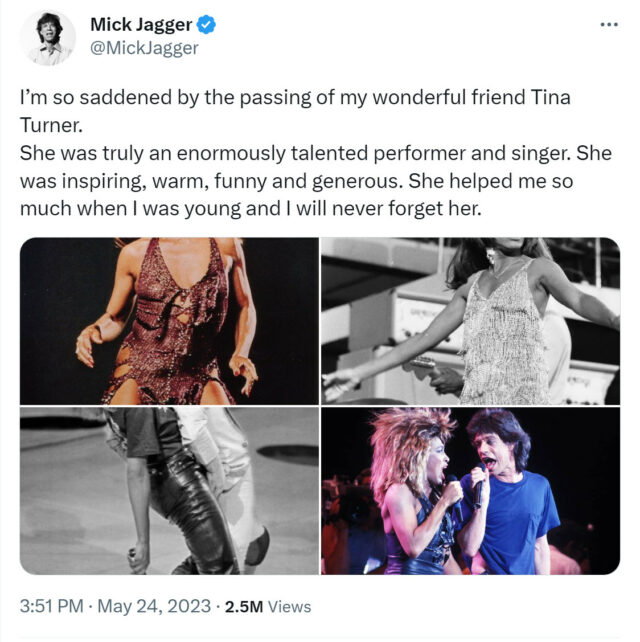Open the black-and-white silver fringe dress photo
The height and width of the screenshot is (642, 640).
[x=470, y=321]
